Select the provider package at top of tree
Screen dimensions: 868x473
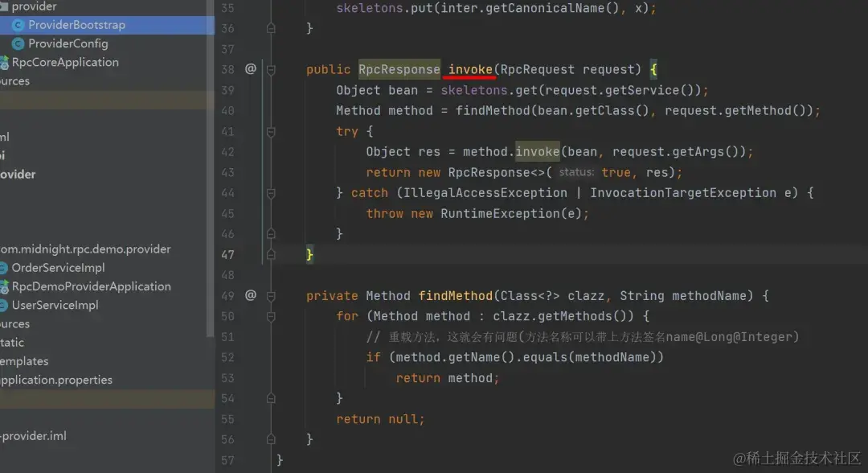pos(34,6)
